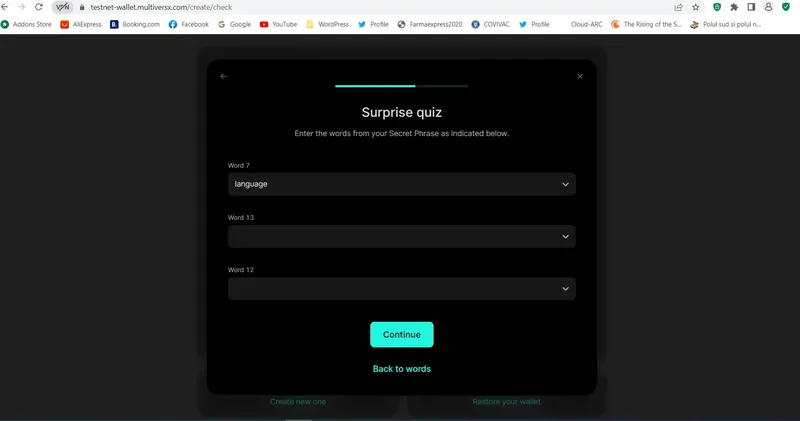Click the VPN badge in address bar
The width and height of the screenshot is (800, 421).
[x=62, y=7]
